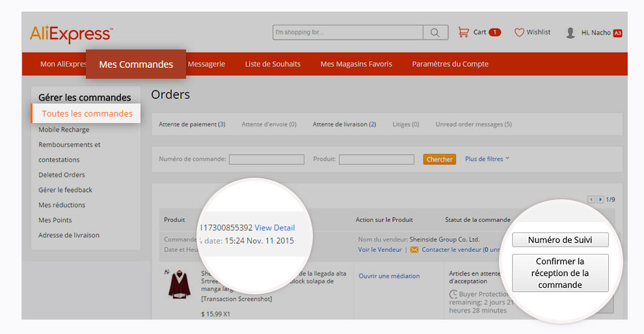Open the Mes Commandes tab
Viewport: 644px width, 334px height.
point(136,64)
